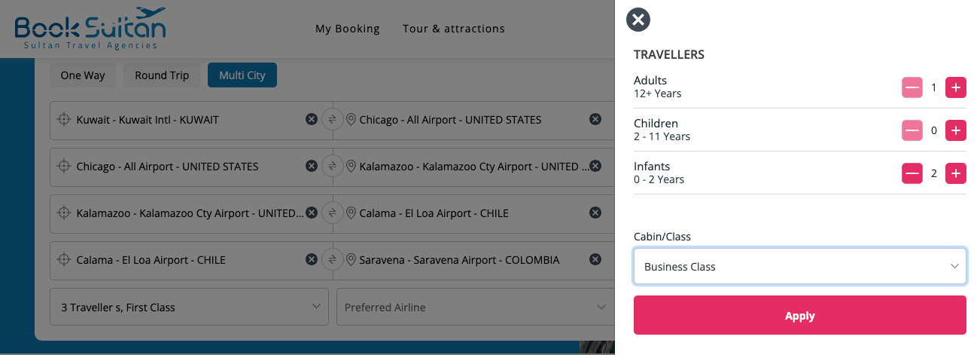Open the Preferred Airline dropdown

pos(475,307)
